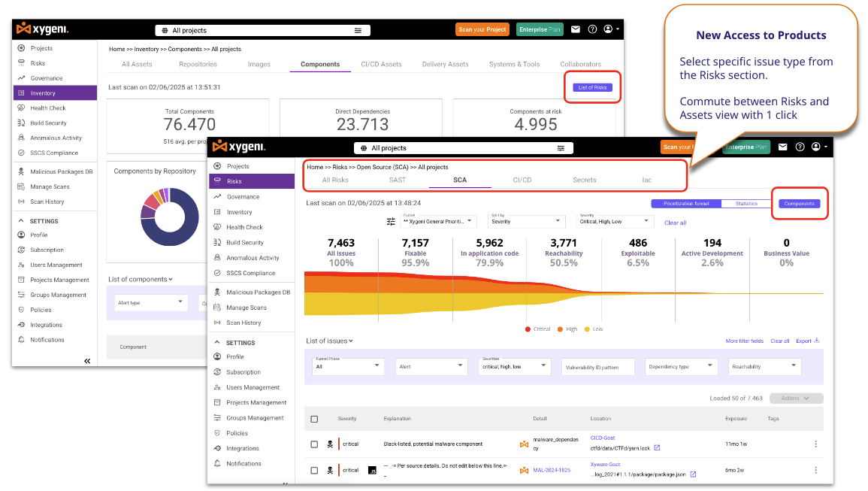868x491 pixels.
Task: Open the help icon in the front window header
Action: tap(800, 147)
